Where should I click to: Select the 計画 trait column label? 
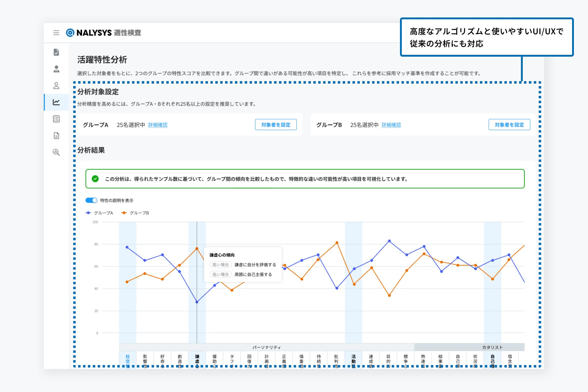pyautogui.click(x=267, y=361)
